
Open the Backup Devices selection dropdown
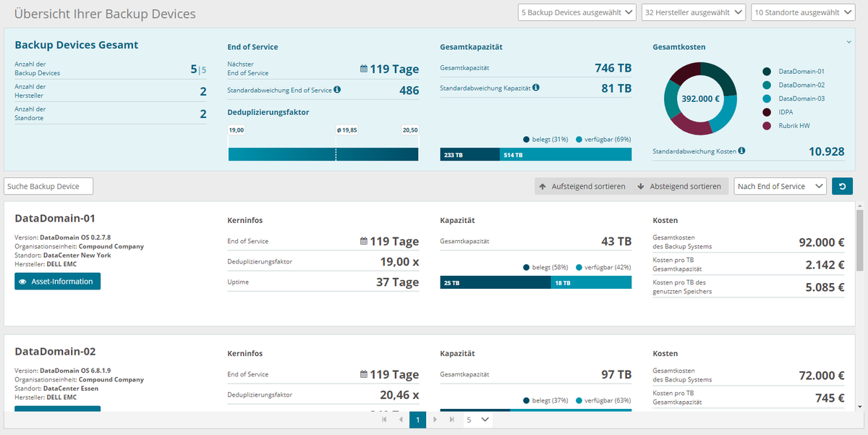point(577,12)
